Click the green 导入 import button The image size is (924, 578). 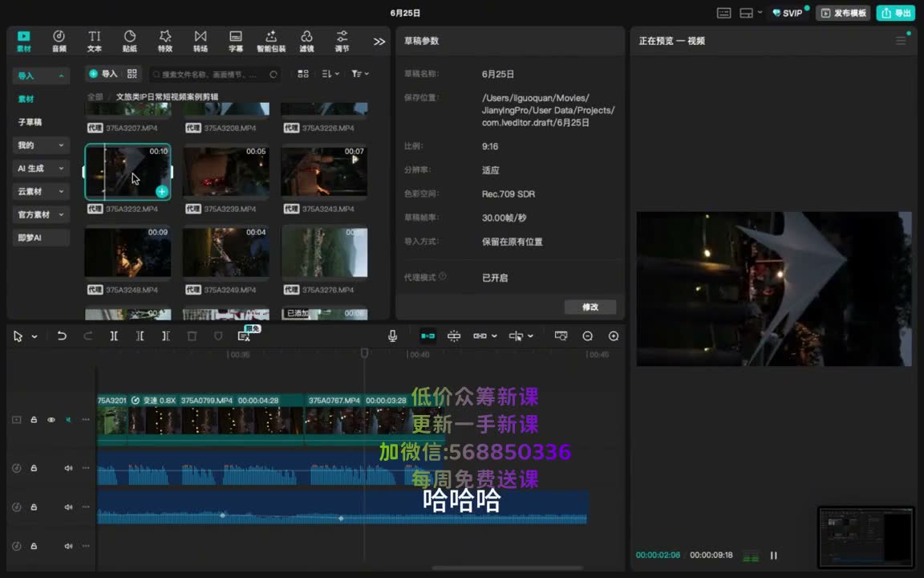point(103,74)
